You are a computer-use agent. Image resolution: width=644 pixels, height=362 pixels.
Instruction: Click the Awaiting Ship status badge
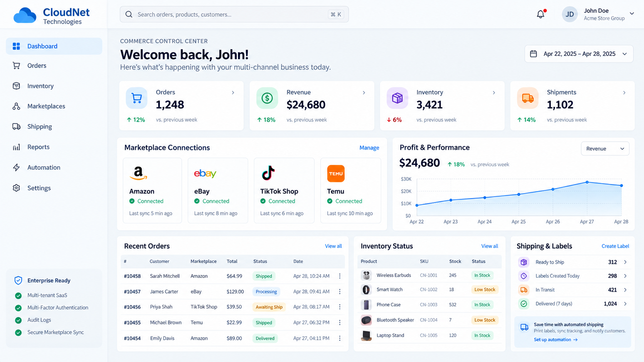click(269, 307)
